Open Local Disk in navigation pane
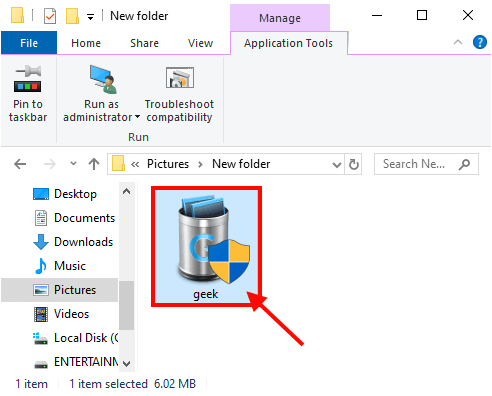492x396 pixels. (x=75, y=338)
